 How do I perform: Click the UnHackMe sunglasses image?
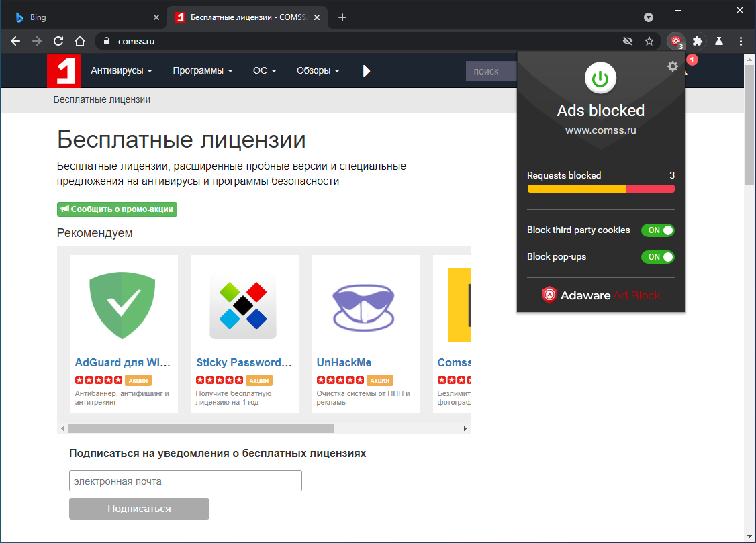pyautogui.click(x=363, y=307)
